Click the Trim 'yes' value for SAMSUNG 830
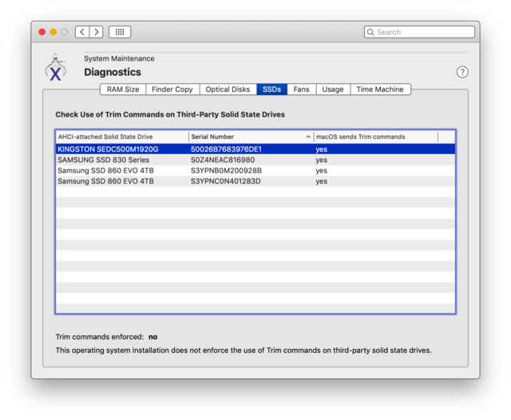This screenshot has width=511, height=420. pos(321,160)
